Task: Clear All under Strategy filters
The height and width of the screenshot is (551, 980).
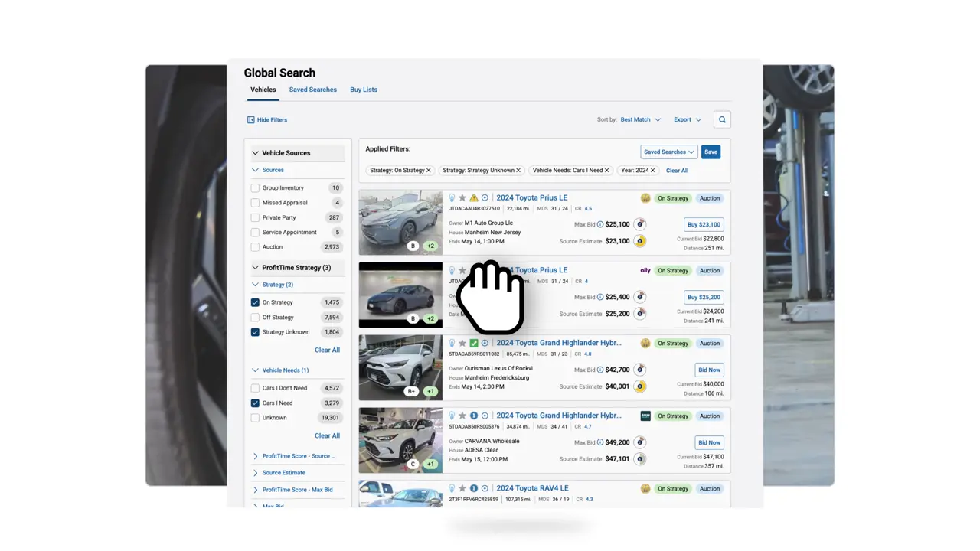Action: (327, 350)
